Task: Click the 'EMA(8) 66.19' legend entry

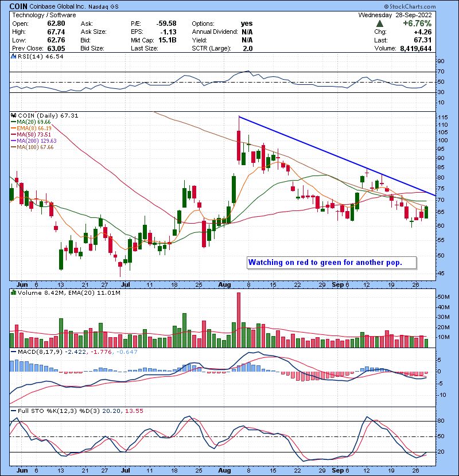Action: pos(34,128)
